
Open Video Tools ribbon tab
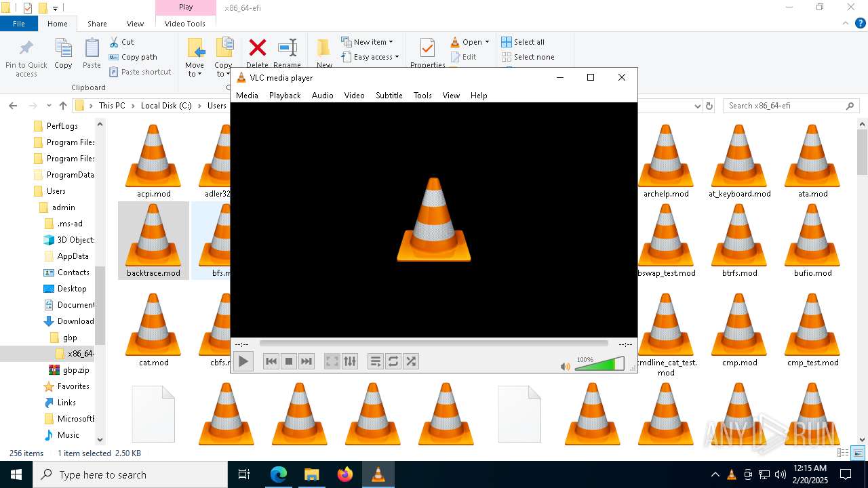[x=185, y=24]
